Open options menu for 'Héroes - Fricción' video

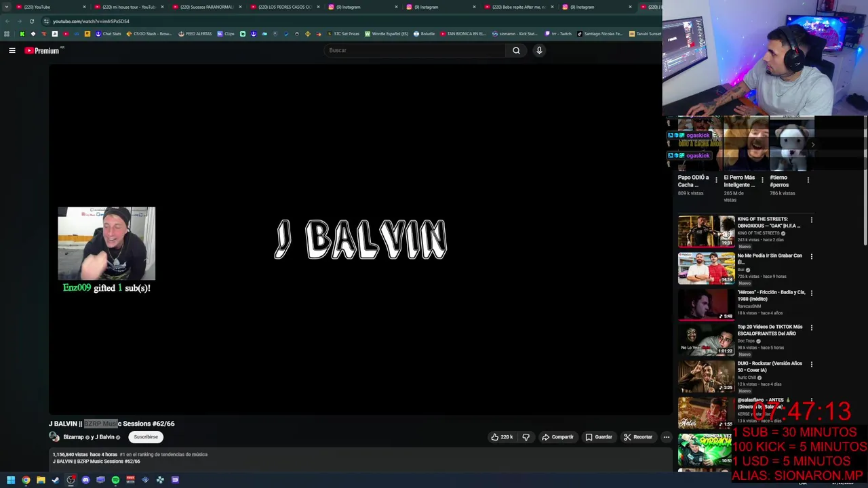click(x=811, y=293)
